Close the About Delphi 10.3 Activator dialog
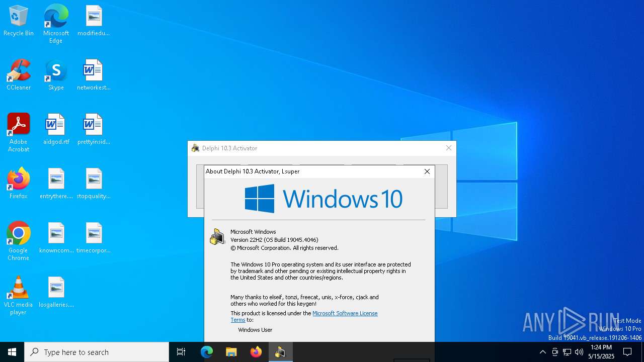This screenshot has height=362, width=644. 427,171
